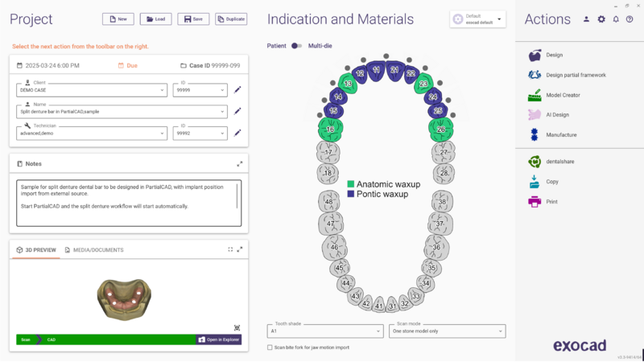Toggle the dot beside tooth 15
The height and width of the screenshot is (362, 644).
coord(320,115)
